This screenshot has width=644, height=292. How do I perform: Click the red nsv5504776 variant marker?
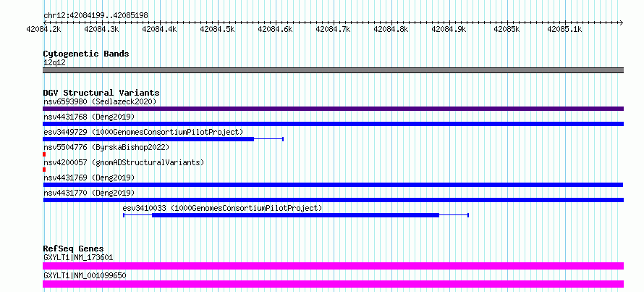(x=44, y=154)
